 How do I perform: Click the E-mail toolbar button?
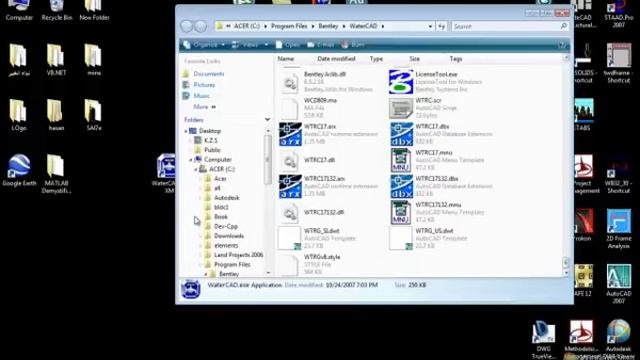pyautogui.click(x=320, y=44)
